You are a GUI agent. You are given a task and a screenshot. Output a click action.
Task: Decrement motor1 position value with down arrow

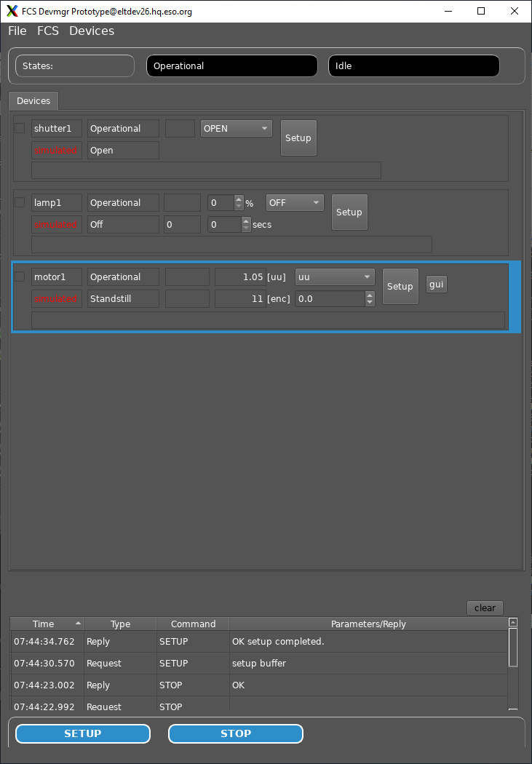(x=370, y=302)
